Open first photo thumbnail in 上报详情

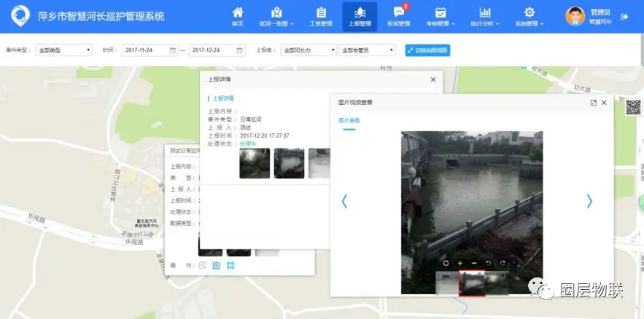[x=255, y=163]
